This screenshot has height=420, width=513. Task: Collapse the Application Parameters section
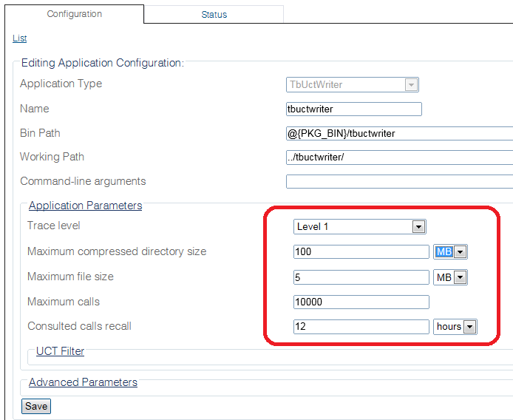click(85, 206)
